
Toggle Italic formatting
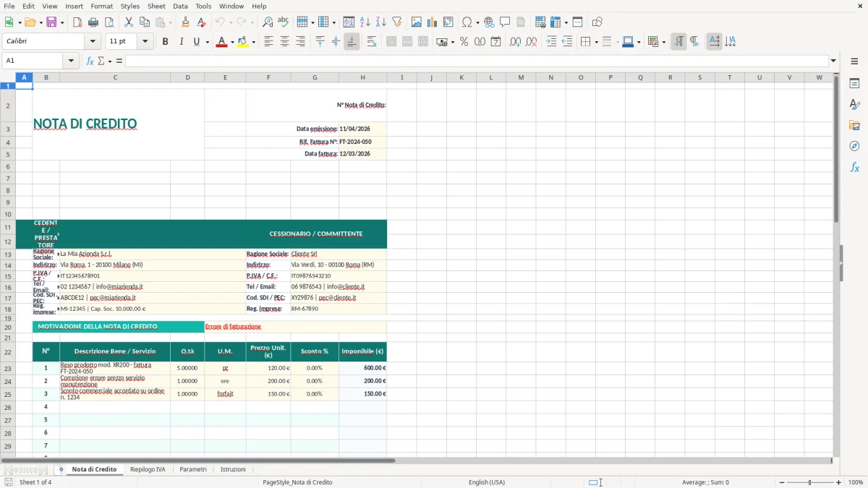coord(181,42)
